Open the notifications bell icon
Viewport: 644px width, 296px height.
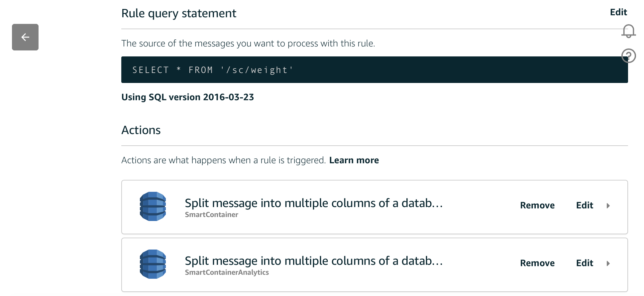(628, 31)
